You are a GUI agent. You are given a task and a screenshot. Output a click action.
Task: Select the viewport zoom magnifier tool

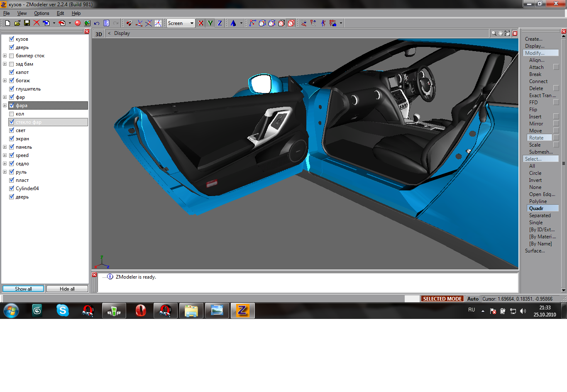point(494,33)
